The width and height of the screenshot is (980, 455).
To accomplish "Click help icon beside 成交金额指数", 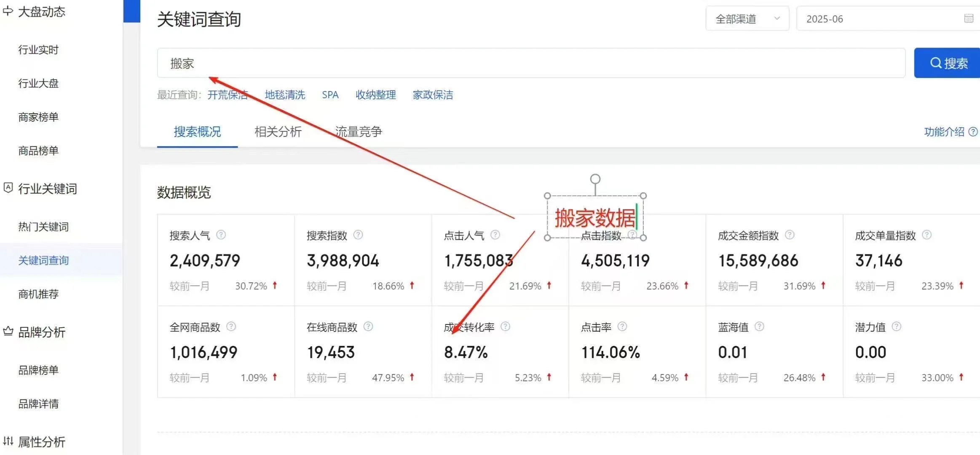I will [790, 235].
